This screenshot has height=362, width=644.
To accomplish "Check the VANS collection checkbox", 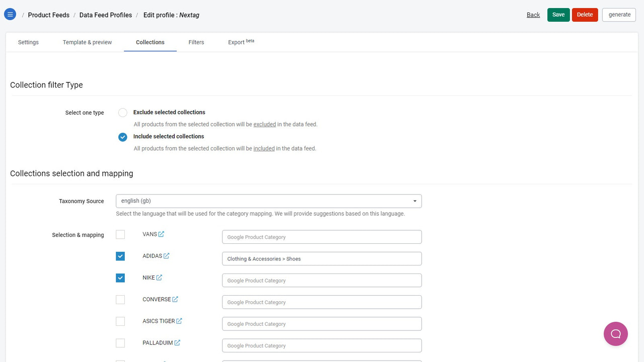I will tap(120, 234).
